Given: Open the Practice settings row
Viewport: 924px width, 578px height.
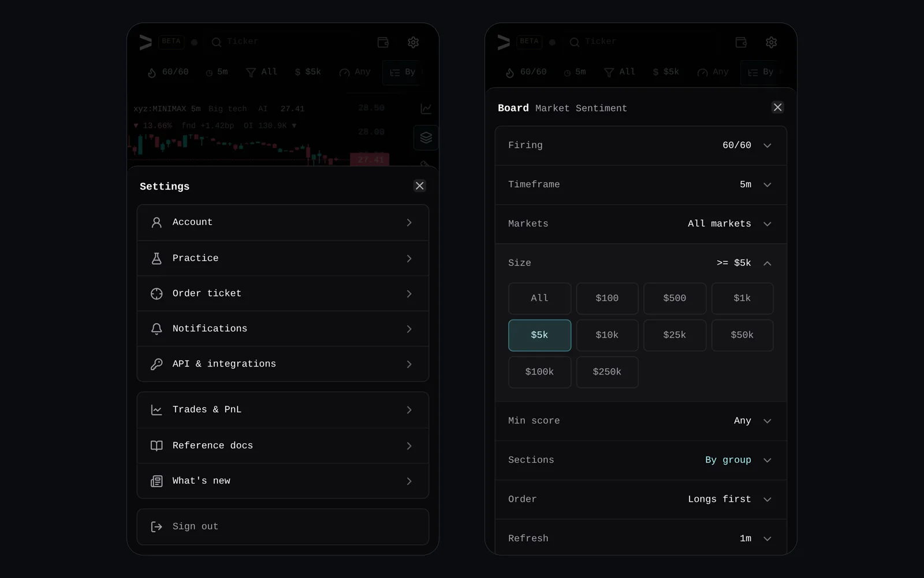Looking at the screenshot, I should click(x=283, y=258).
